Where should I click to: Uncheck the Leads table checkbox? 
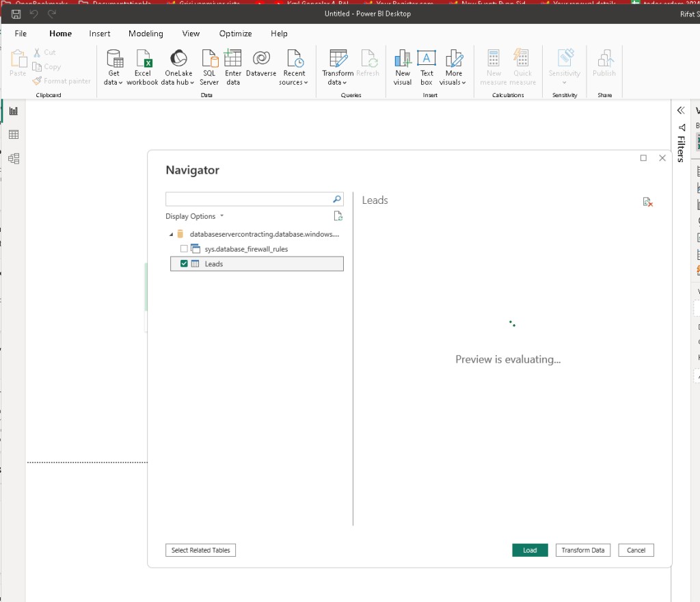(184, 263)
